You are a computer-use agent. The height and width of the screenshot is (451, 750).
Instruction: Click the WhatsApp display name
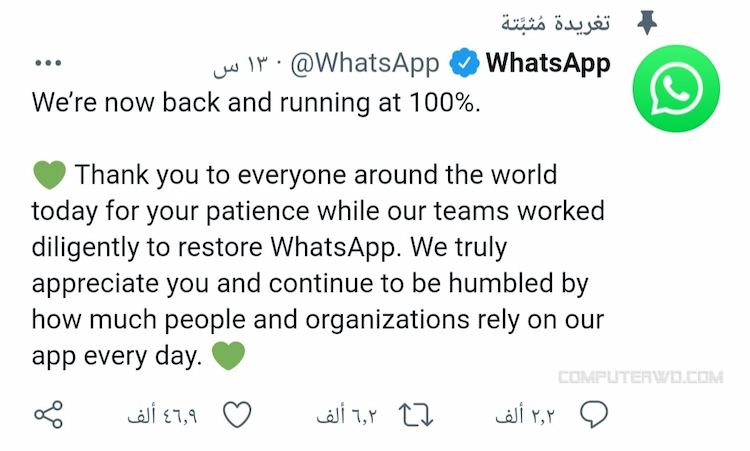pyautogui.click(x=548, y=63)
